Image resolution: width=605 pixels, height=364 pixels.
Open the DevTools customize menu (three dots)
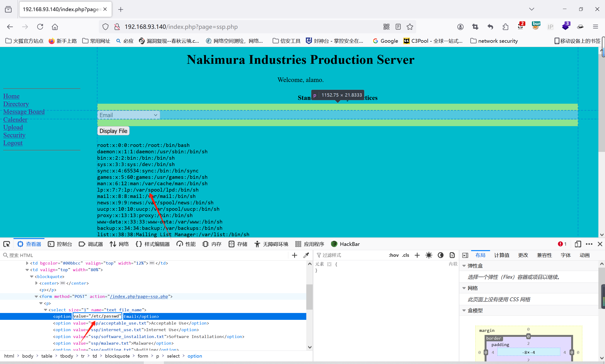(x=589, y=244)
